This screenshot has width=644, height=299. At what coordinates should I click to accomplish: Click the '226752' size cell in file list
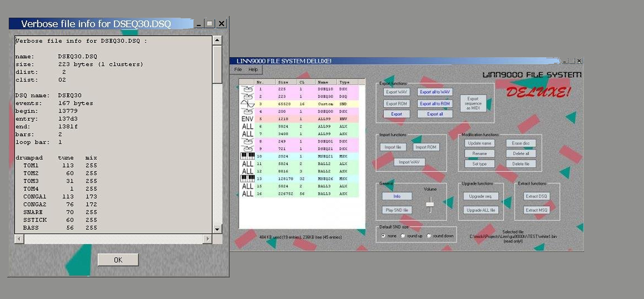[x=286, y=194]
